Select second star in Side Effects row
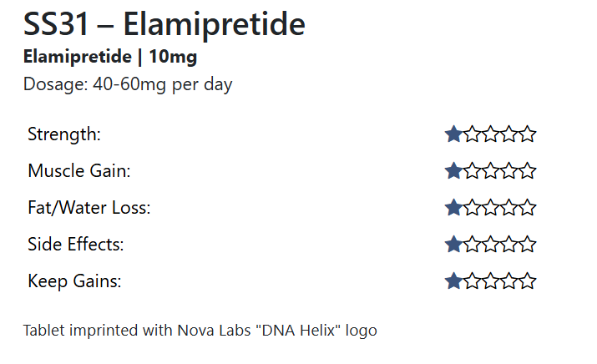The width and height of the screenshot is (597, 364). pyautogui.click(x=473, y=245)
